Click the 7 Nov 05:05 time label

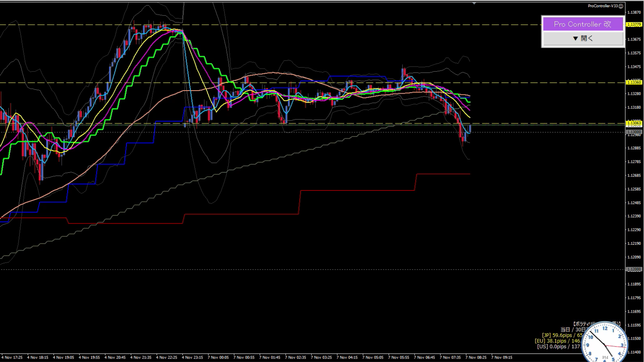click(x=373, y=357)
